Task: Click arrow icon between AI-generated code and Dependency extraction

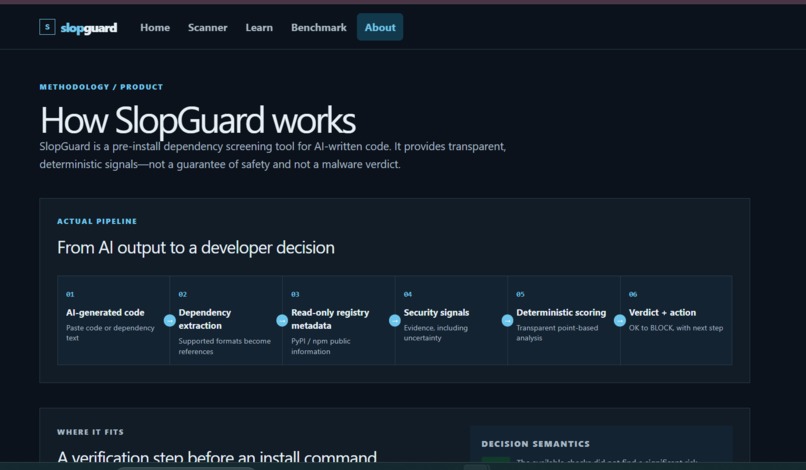Action: tap(170, 320)
